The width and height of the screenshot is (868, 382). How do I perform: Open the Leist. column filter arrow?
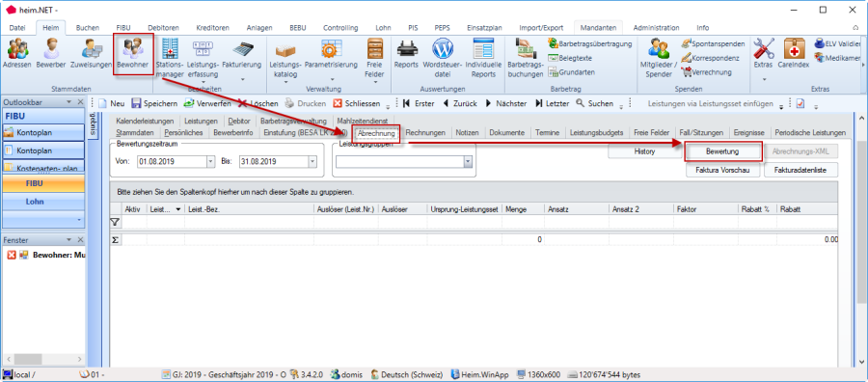tap(177, 209)
